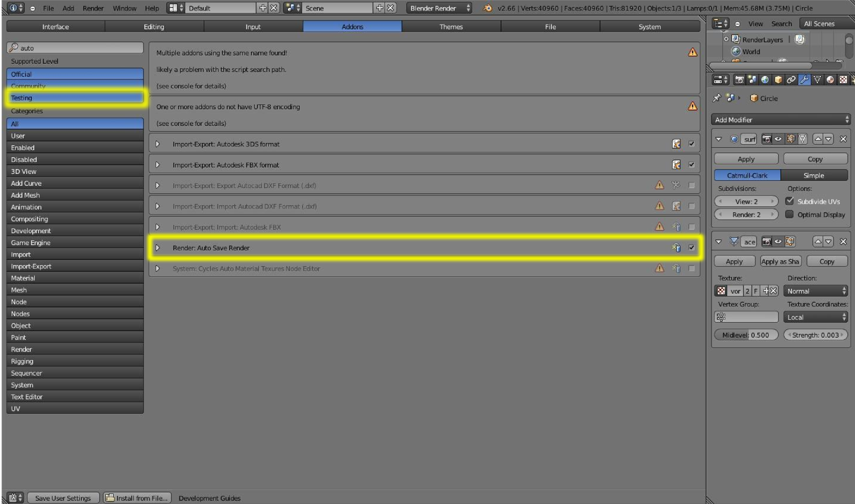Add a new texture with plus icon
The height and width of the screenshot is (504, 855).
click(765, 291)
